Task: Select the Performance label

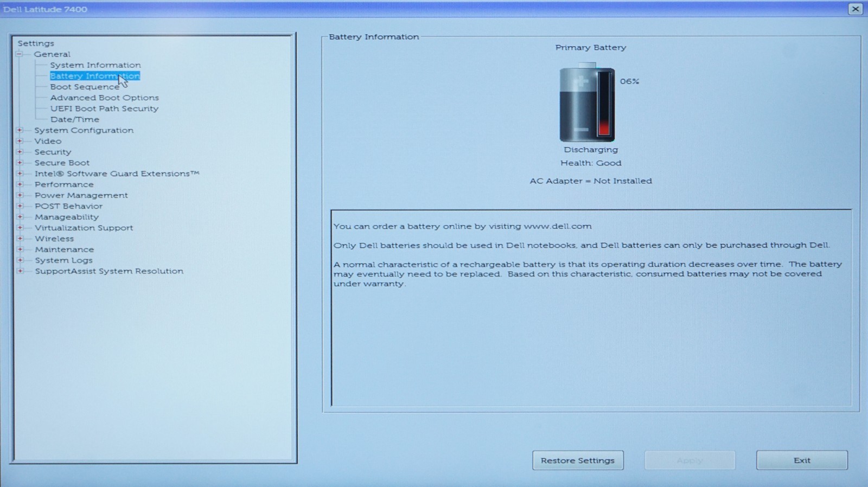Action: click(64, 184)
